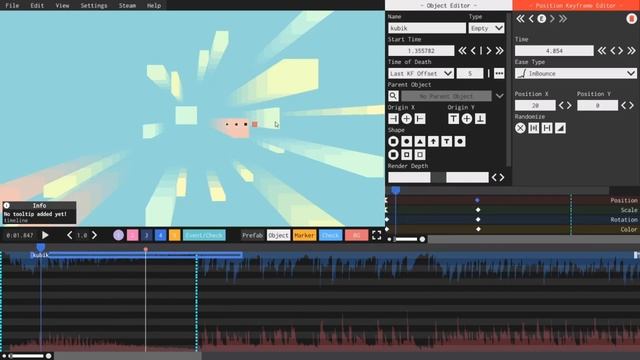Set Origin X to the right alignment
This screenshot has width=640, height=360.
420,119
